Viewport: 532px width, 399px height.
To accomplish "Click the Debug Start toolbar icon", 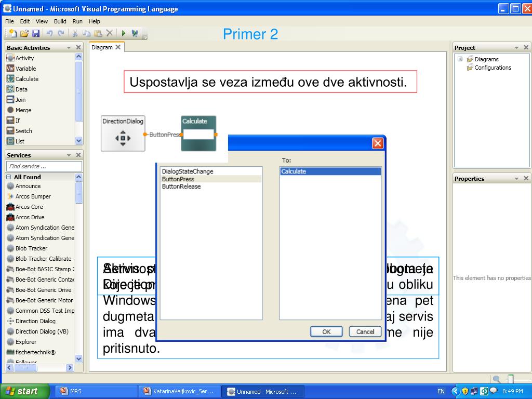I will pos(135,33).
